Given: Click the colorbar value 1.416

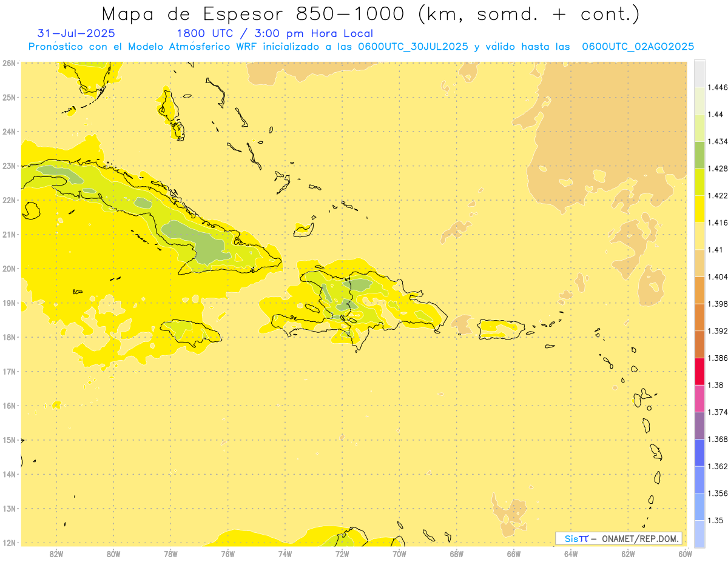Looking at the screenshot, I should click(717, 222).
